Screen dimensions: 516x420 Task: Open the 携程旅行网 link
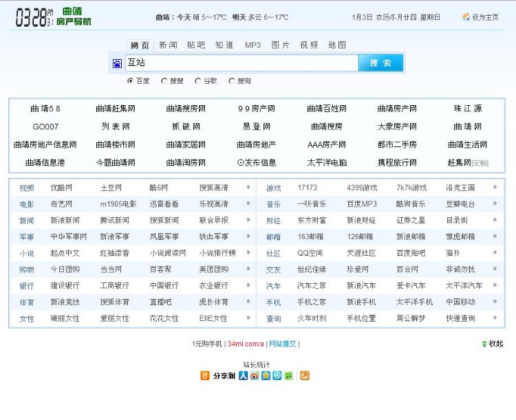(397, 162)
